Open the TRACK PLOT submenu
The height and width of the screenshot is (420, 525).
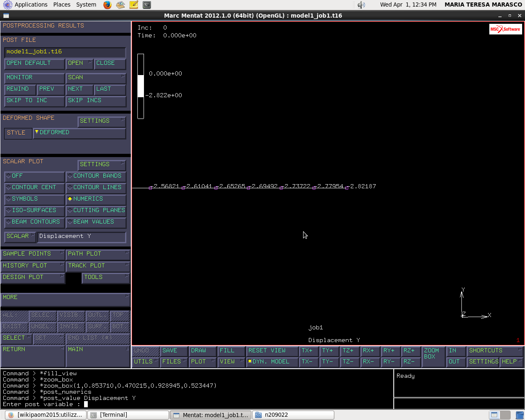(x=98, y=266)
